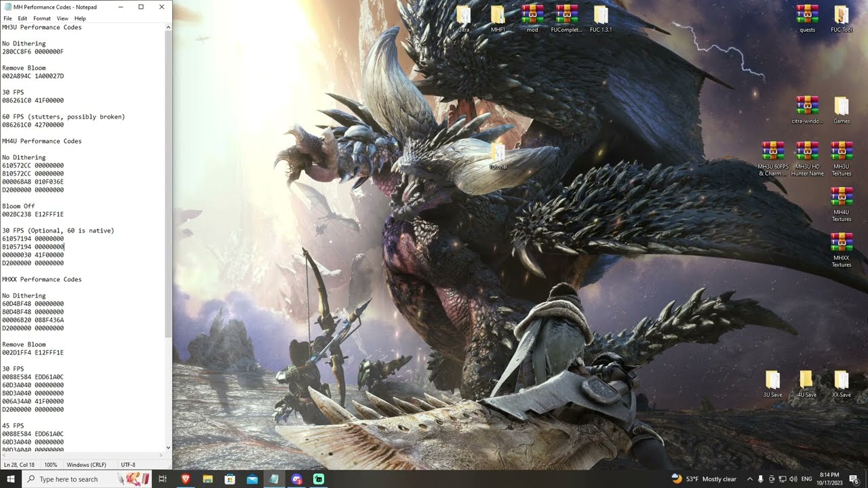The height and width of the screenshot is (488, 868).
Task: Click Notepad scroll down arrow
Action: point(169,447)
